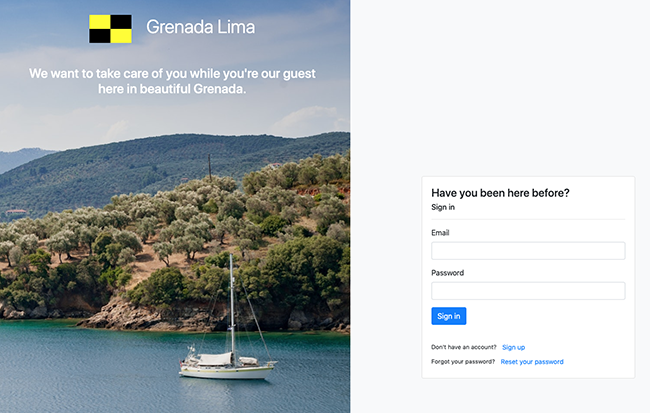Click the Sign in subheading under the title
Screen dimensions: 650x413
(443, 207)
